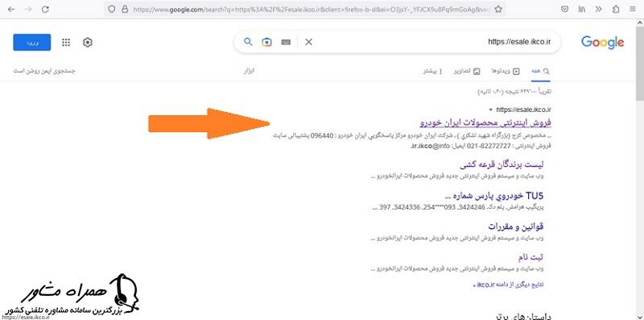
Task: Run search with the magnifier icon
Action: pos(248,42)
